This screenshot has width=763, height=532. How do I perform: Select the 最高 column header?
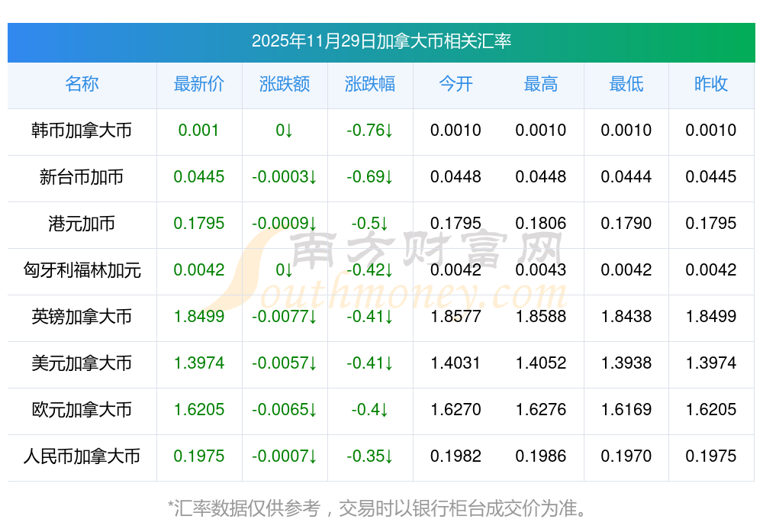point(541,84)
